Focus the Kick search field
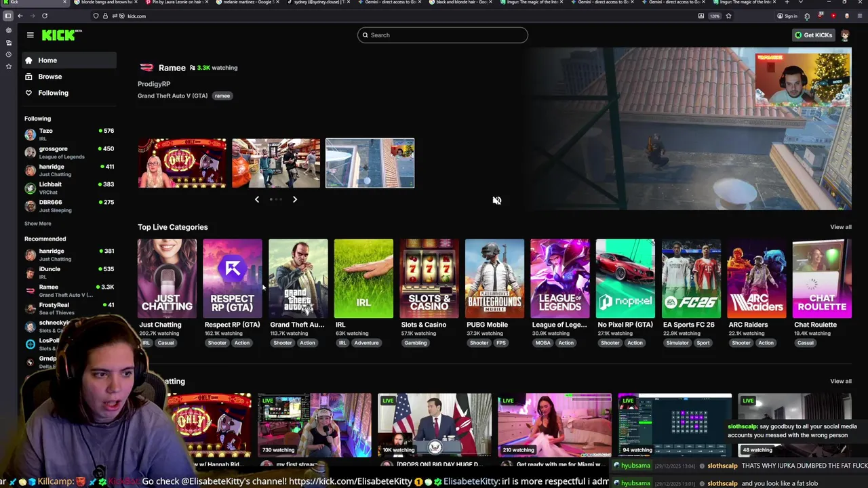The height and width of the screenshot is (488, 868). tap(442, 35)
